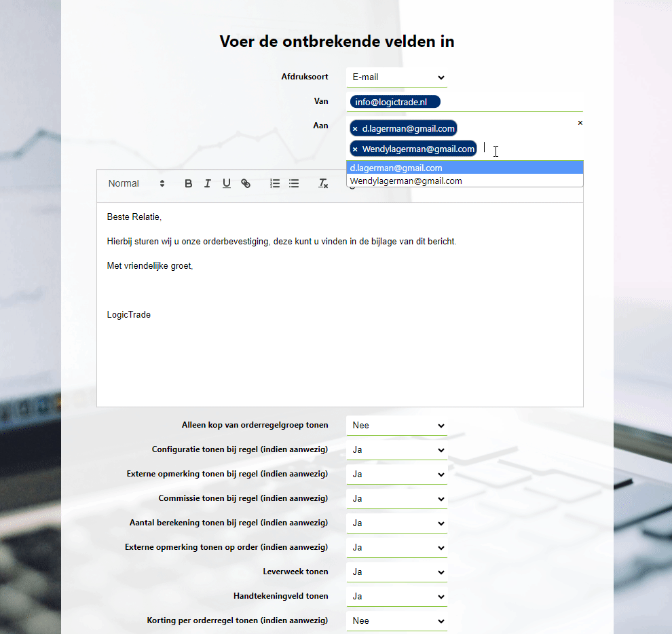Viewport: 672px width, 634px height.
Task: Toggle italic formatting in editor toolbar
Action: [208, 183]
